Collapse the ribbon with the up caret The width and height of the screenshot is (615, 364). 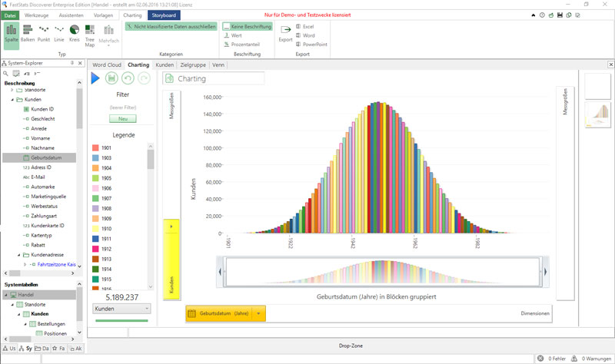(533, 15)
